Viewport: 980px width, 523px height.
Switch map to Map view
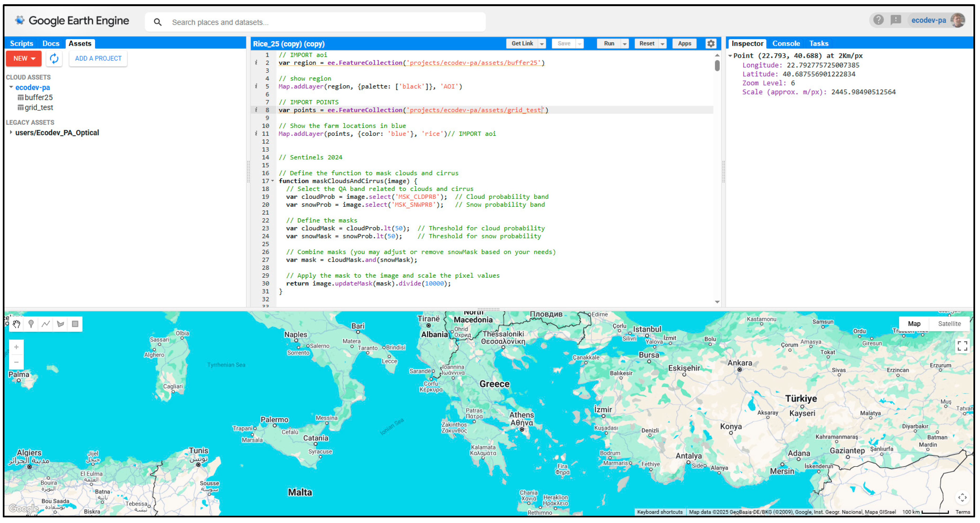coord(914,324)
